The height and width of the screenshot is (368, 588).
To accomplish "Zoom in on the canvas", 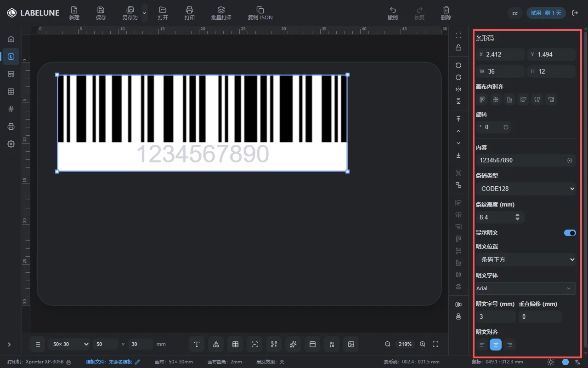I will point(423,344).
